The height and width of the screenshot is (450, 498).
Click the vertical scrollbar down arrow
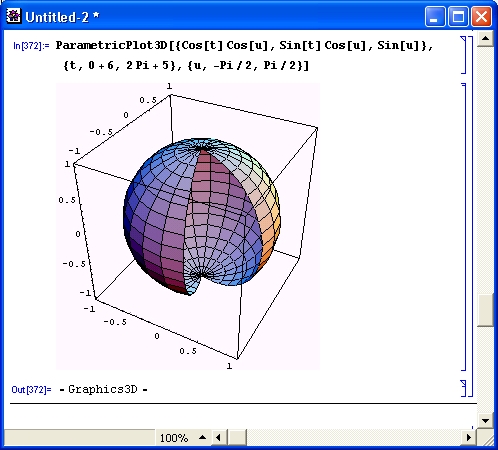point(485,421)
